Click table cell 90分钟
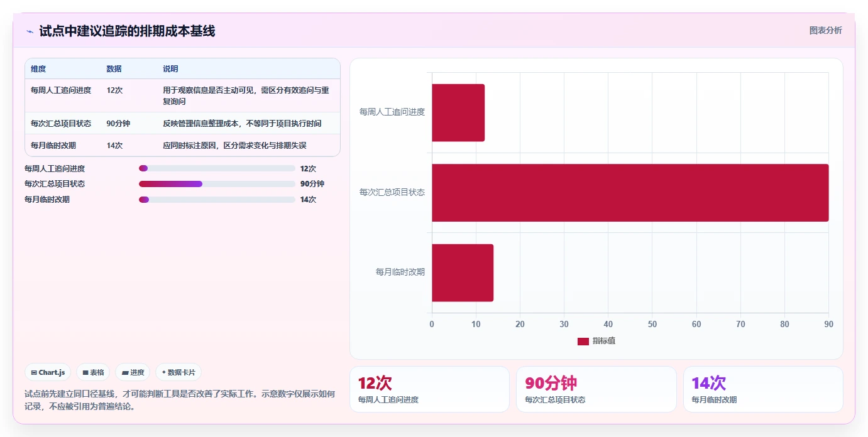 point(119,124)
